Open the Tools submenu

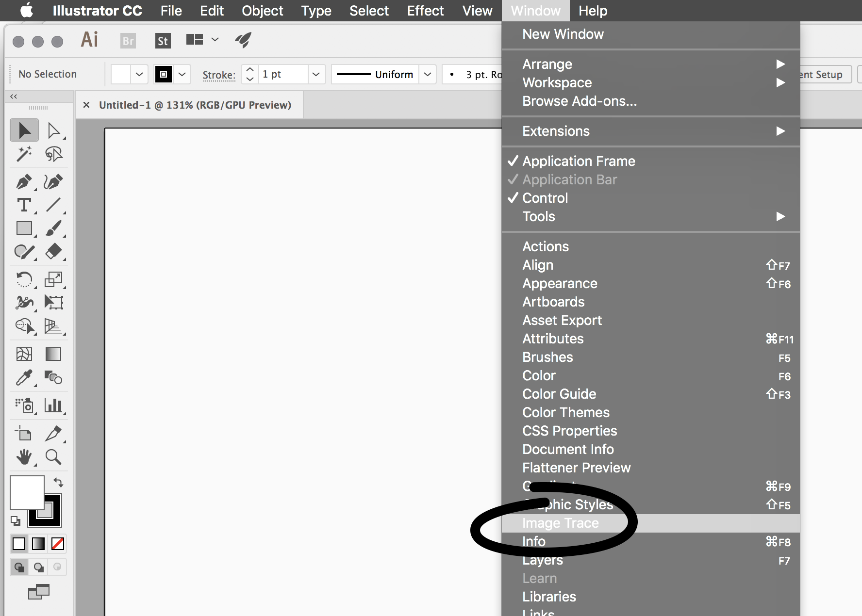(539, 217)
